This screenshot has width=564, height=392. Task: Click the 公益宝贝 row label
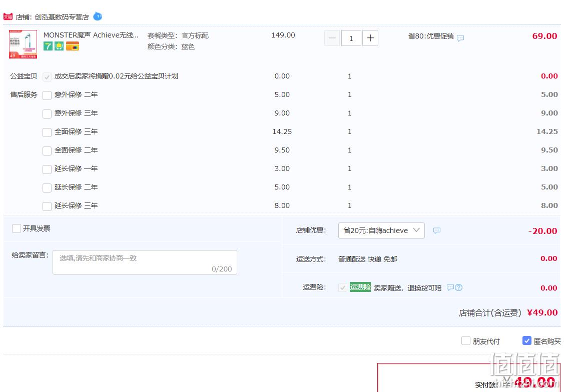coord(24,76)
